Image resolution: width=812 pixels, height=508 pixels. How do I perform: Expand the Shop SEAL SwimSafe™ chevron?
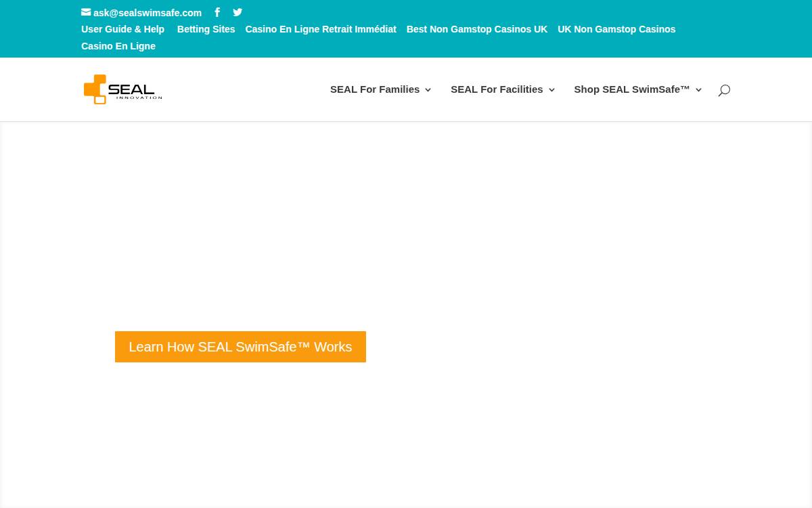coord(698,90)
